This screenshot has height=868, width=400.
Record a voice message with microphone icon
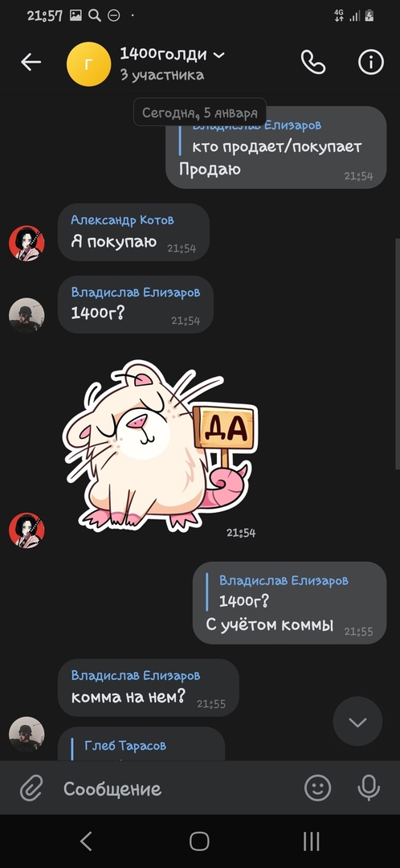(369, 788)
